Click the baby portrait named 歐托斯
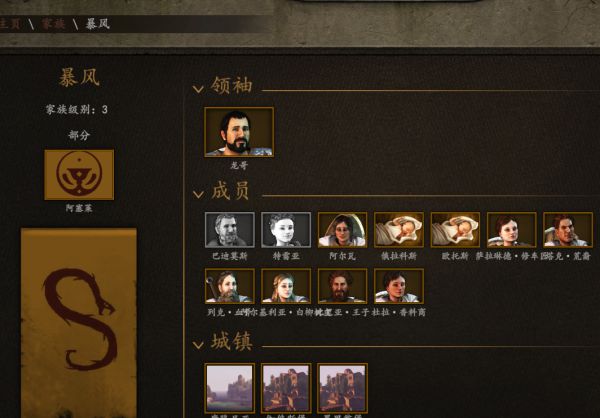The width and height of the screenshot is (600, 418). coord(455,230)
